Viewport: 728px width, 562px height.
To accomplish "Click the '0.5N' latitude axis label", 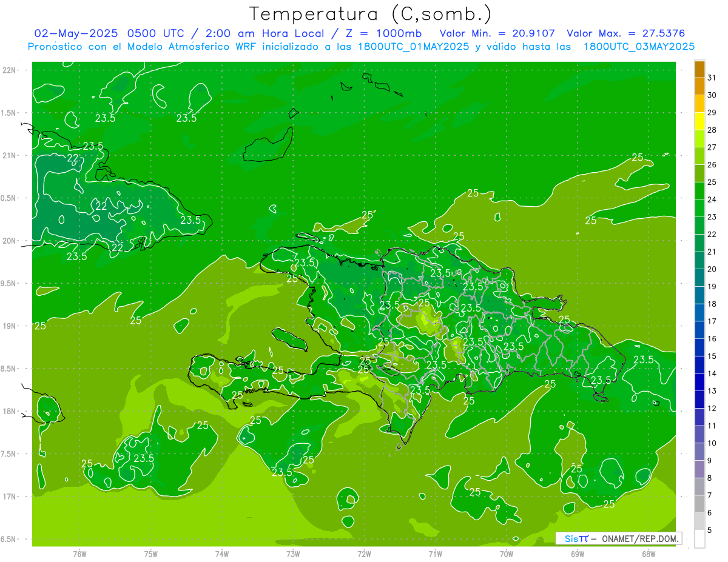I will [x=9, y=198].
